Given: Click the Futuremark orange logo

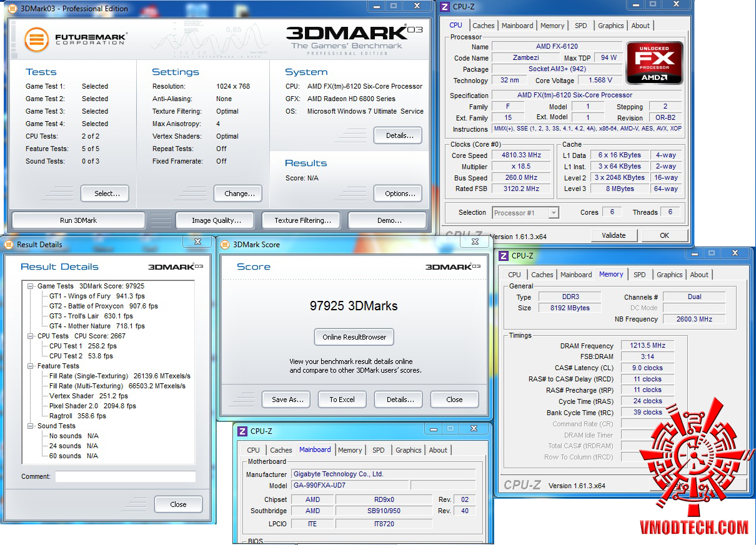Looking at the screenshot, I should tap(37, 39).
